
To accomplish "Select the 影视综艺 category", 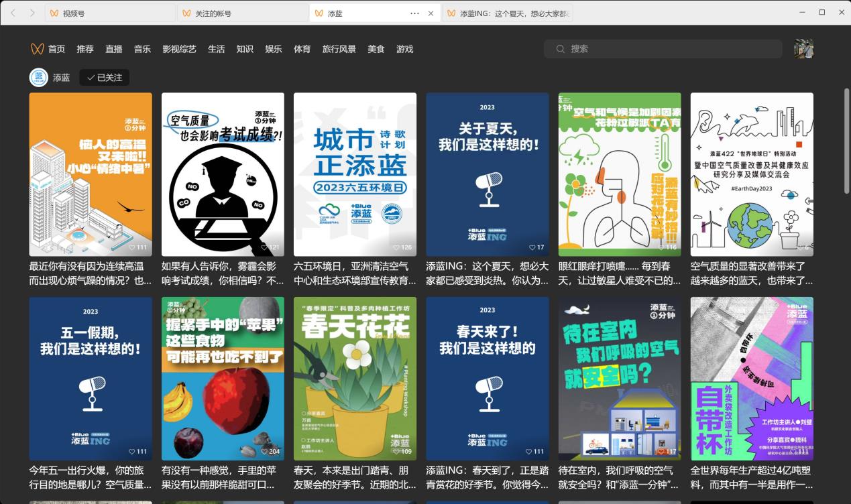I will pos(179,49).
